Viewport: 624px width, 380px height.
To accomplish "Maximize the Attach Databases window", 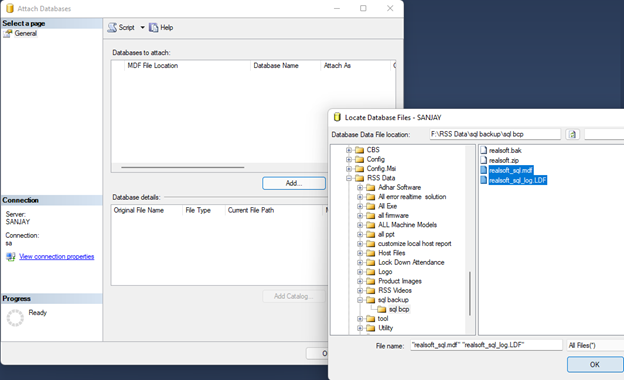I will [x=363, y=8].
